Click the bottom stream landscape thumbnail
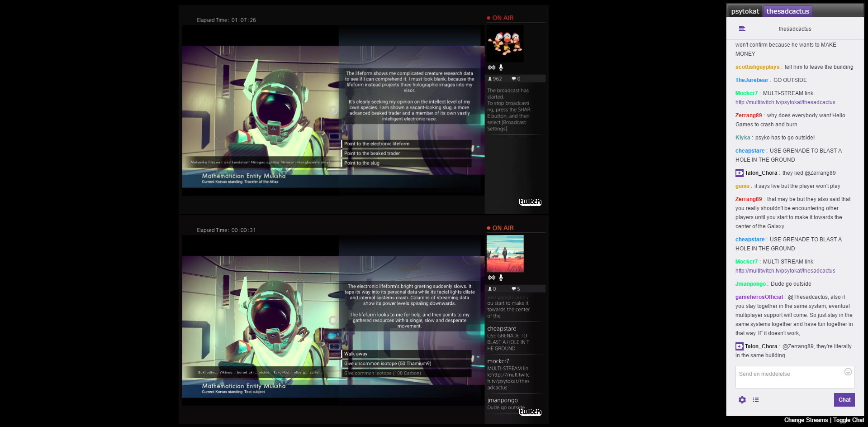This screenshot has height=427, width=868. click(x=505, y=254)
